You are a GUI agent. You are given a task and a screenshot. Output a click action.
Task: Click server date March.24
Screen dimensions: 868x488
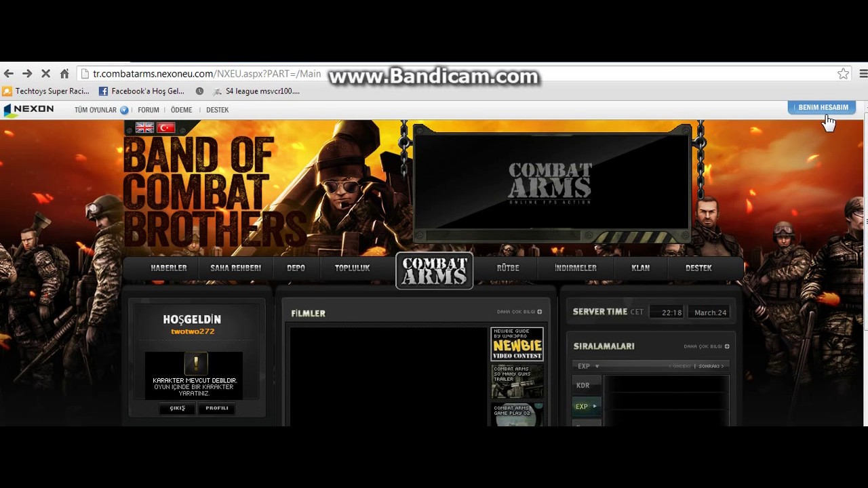point(710,312)
